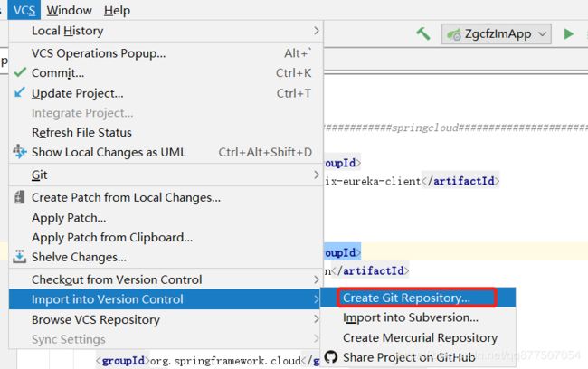Click the Create Patch icon
Viewport: 588px width, 369px height.
click(20, 197)
